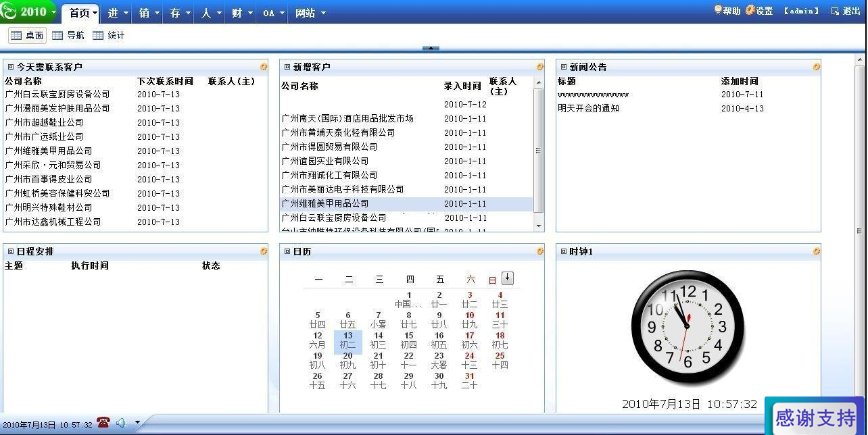Image resolution: width=868 pixels, height=435 pixels.
Task: Click the 导航 navigation grid icon
Action: (57, 35)
